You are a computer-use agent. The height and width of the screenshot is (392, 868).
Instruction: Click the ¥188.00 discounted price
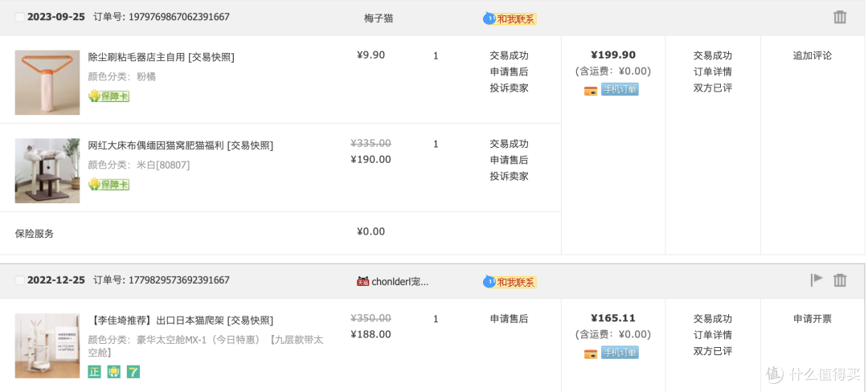[371, 334]
